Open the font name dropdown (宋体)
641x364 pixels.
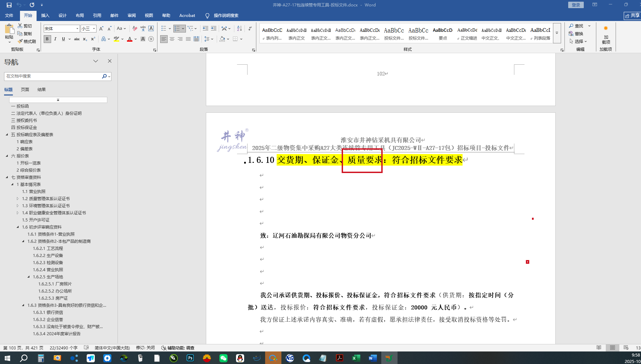pos(77,29)
